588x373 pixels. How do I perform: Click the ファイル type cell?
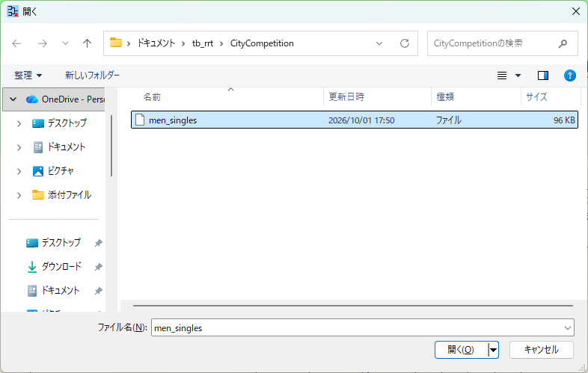448,120
